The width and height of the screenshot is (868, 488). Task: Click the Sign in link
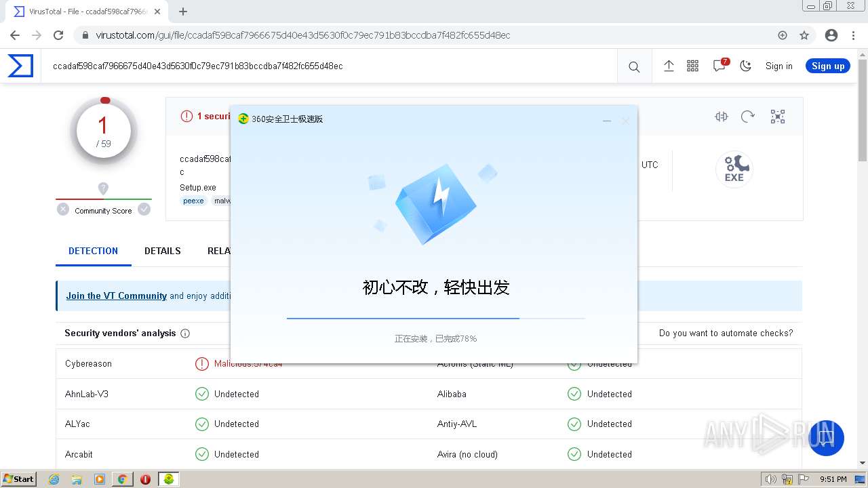click(x=778, y=66)
